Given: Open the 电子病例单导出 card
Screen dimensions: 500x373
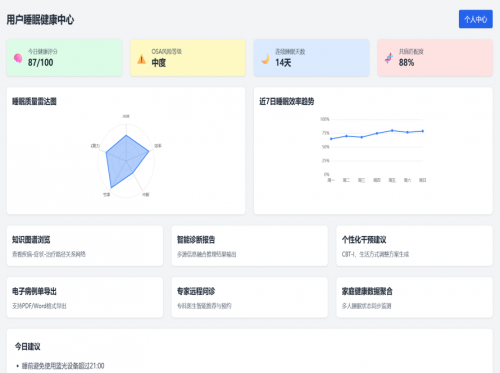Looking at the screenshot, I should click(x=85, y=297).
